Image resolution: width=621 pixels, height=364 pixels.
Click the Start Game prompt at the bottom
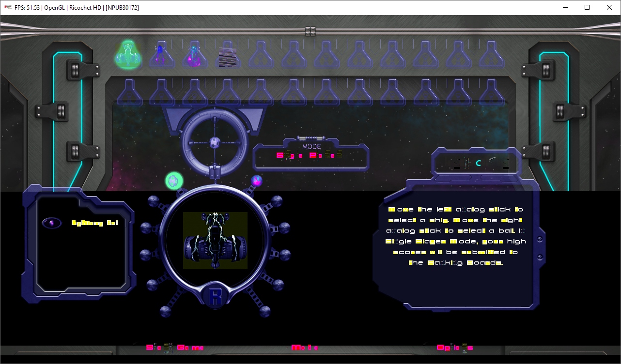175,347
